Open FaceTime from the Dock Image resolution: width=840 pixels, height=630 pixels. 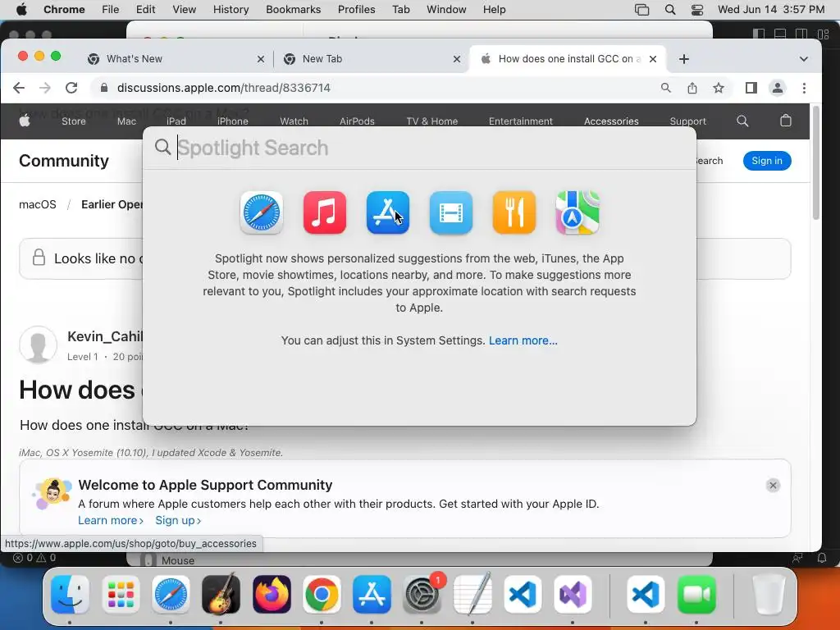(x=696, y=595)
